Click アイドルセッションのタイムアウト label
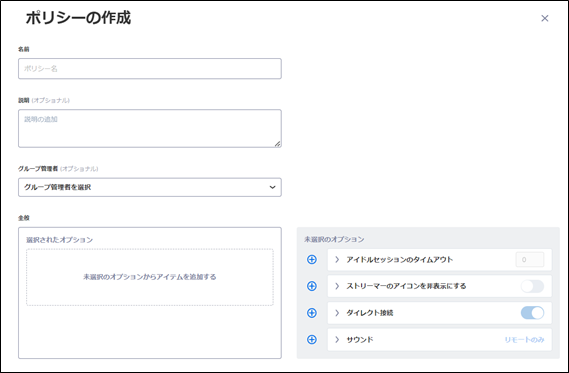Viewport: 569px width, 373px height. point(400,259)
